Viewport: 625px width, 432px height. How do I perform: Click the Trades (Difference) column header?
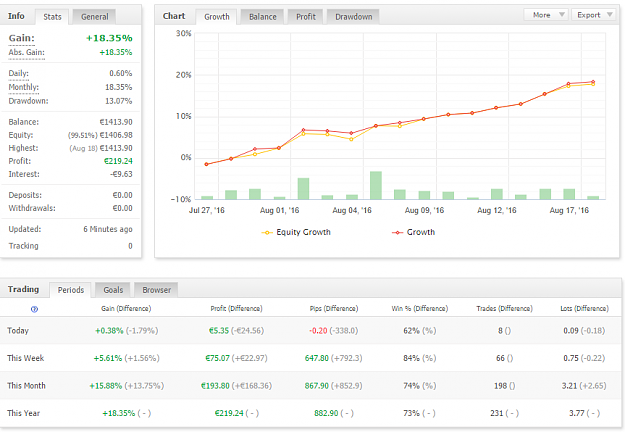point(504,308)
